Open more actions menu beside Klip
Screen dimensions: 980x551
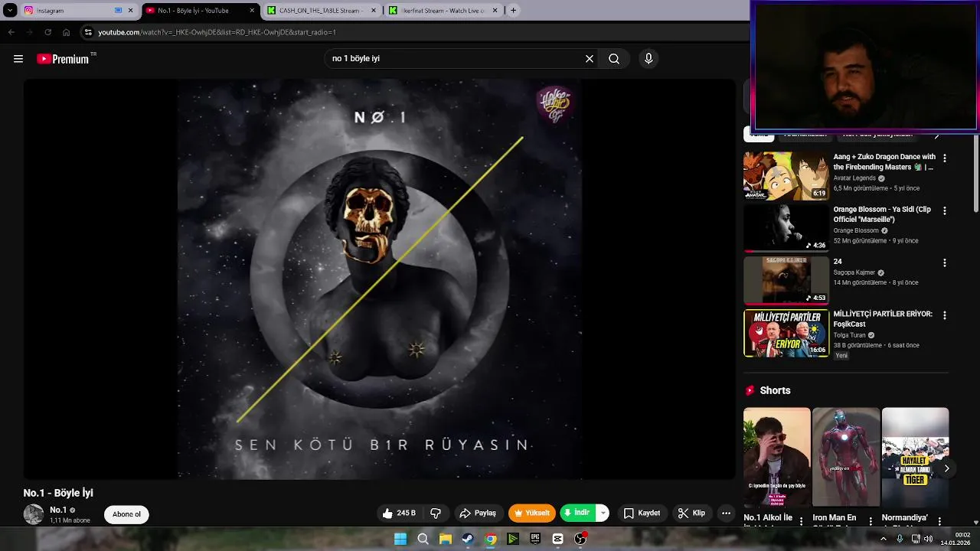coord(726,514)
